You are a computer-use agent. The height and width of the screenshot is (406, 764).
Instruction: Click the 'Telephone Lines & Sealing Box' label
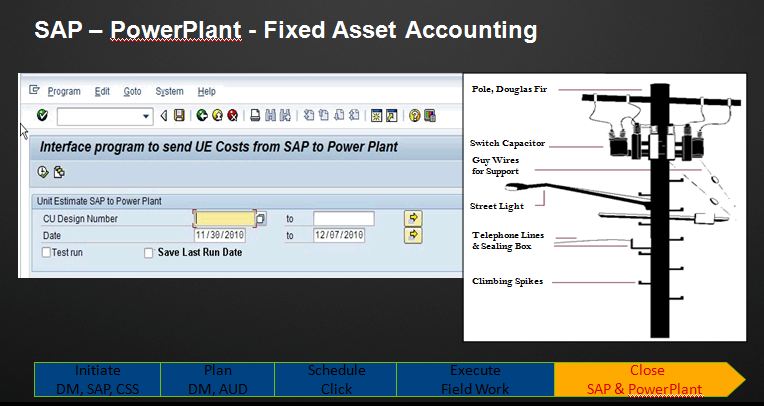click(508, 241)
